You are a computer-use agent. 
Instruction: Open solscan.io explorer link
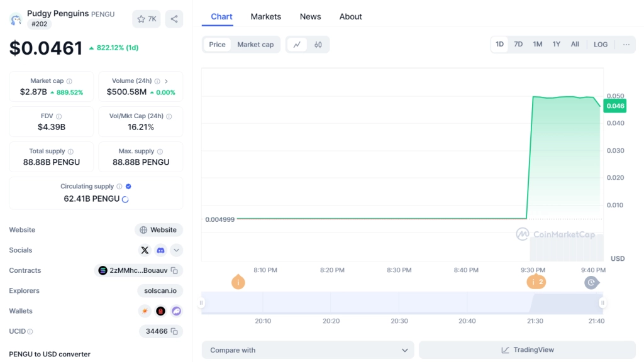(x=160, y=290)
